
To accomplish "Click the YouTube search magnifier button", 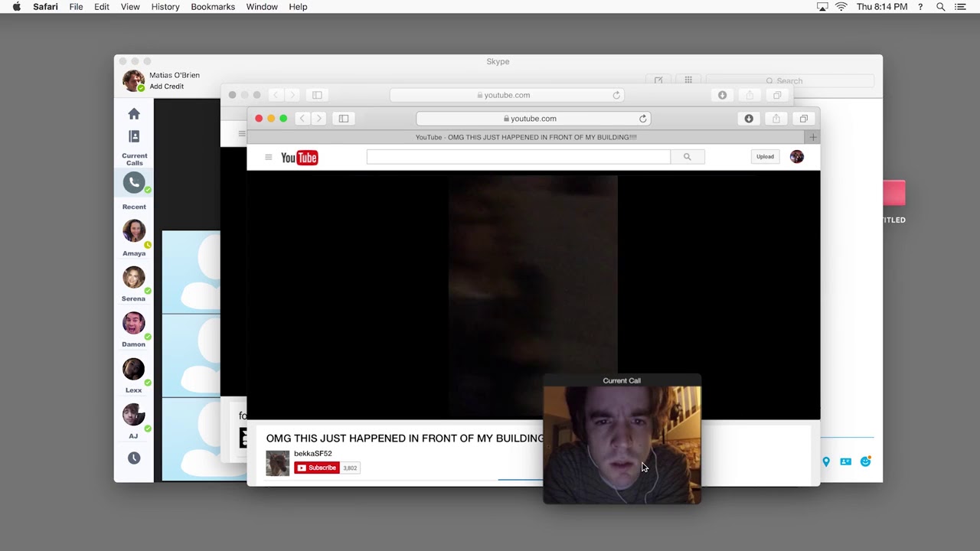I will (688, 157).
